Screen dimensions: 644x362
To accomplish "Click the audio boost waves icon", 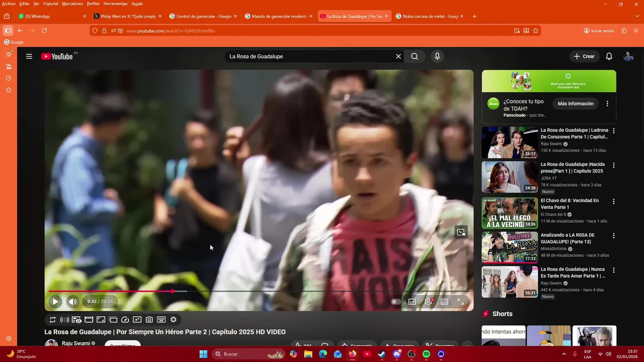I will (64, 320).
